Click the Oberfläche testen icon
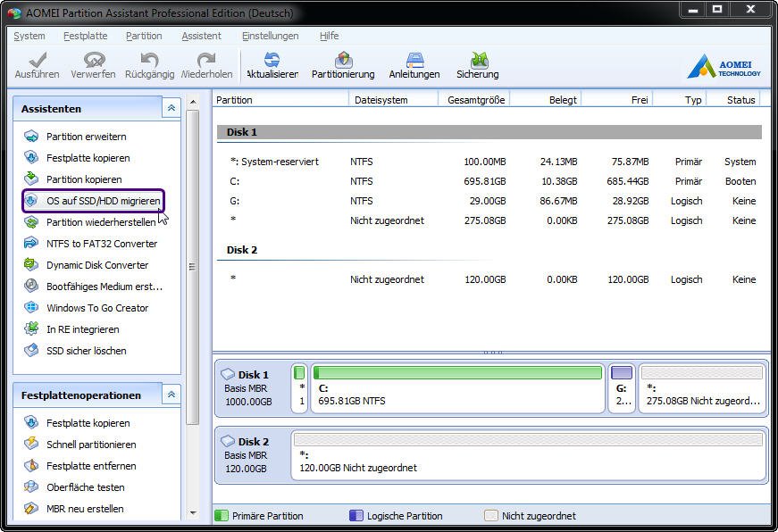This screenshot has height=532, width=778. [31, 486]
